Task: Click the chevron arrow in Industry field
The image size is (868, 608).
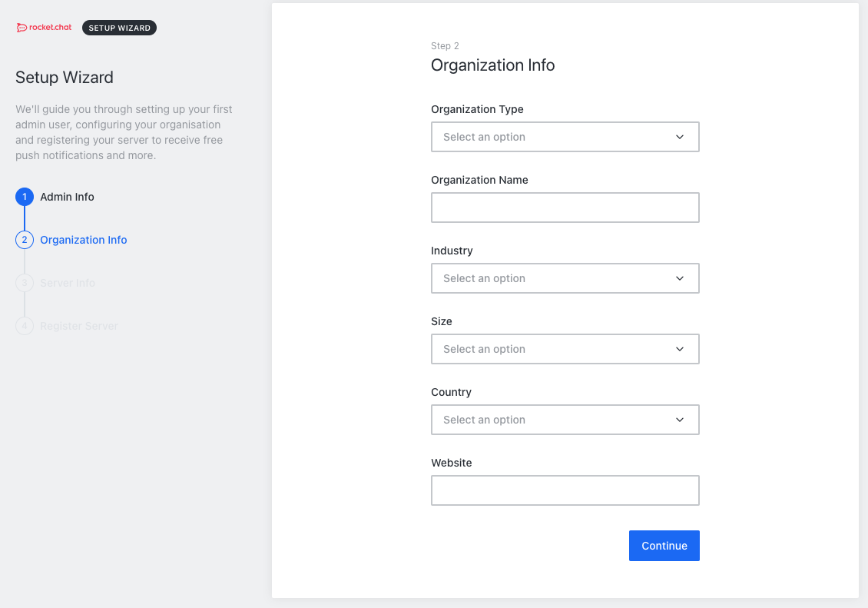Action: click(x=680, y=278)
